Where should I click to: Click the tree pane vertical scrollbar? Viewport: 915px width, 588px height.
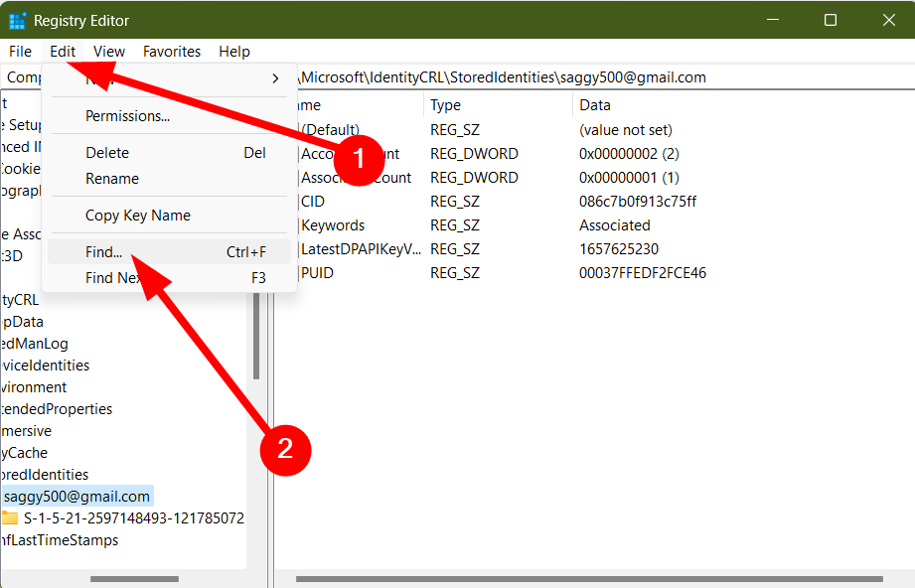coord(256,336)
